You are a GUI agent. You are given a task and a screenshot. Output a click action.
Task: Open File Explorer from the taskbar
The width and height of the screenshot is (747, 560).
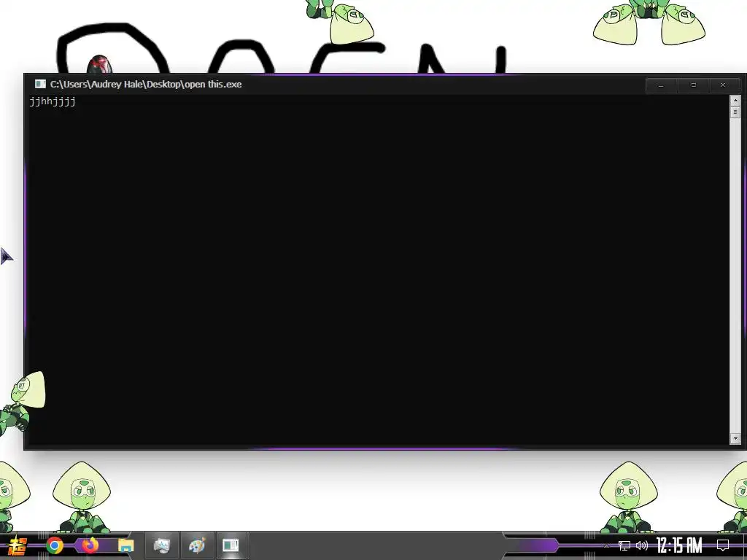126,545
